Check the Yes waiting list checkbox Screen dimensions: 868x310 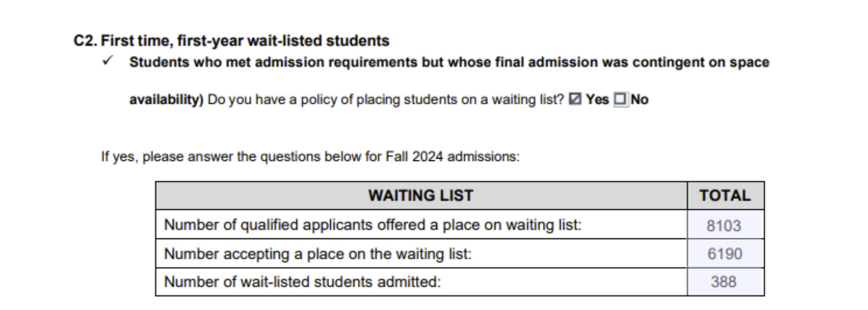point(576,100)
